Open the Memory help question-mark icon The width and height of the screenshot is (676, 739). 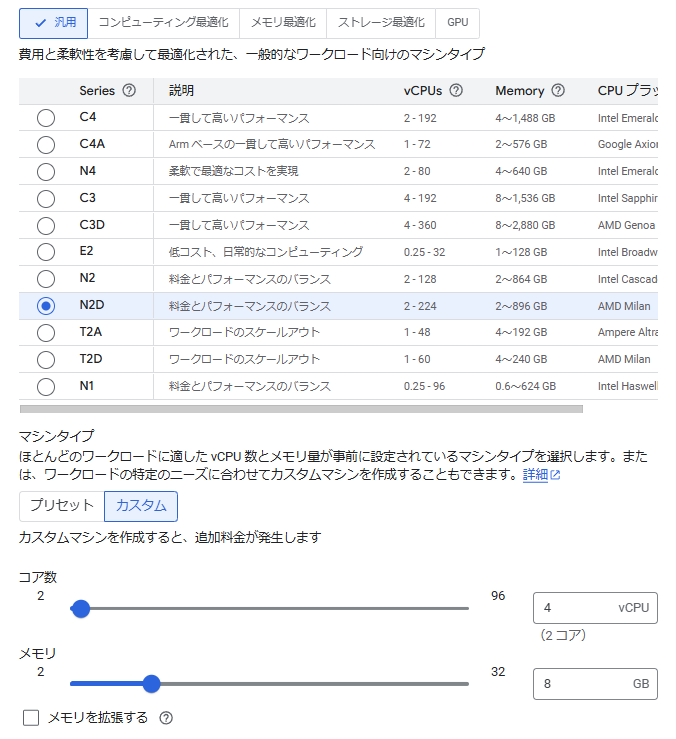tap(558, 90)
